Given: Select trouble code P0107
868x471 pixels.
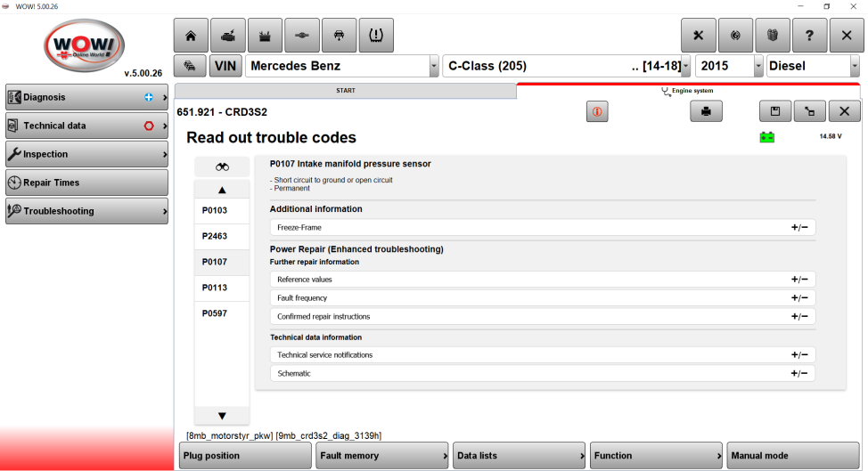Looking at the screenshot, I should tap(222, 262).
